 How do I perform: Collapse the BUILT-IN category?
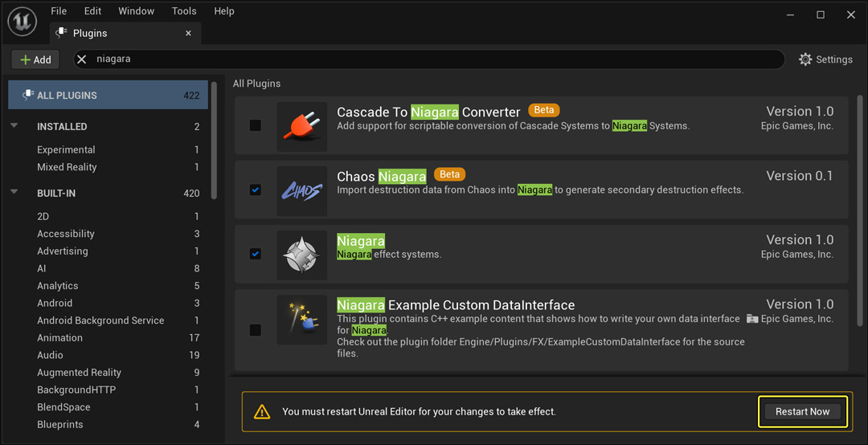[14, 193]
